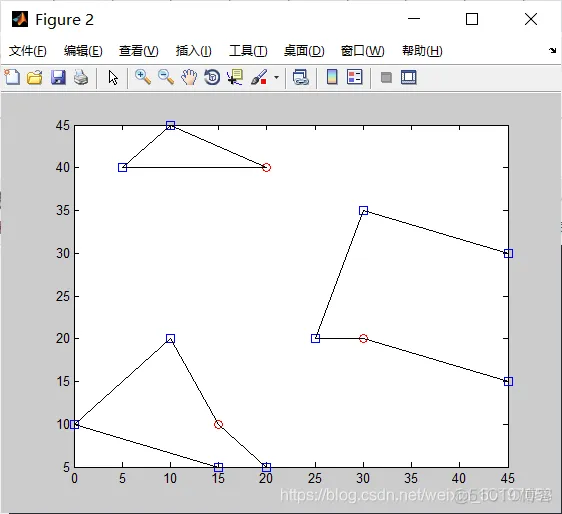Insert a colorbar using toolbar icon
The image size is (562, 514).
(332, 77)
